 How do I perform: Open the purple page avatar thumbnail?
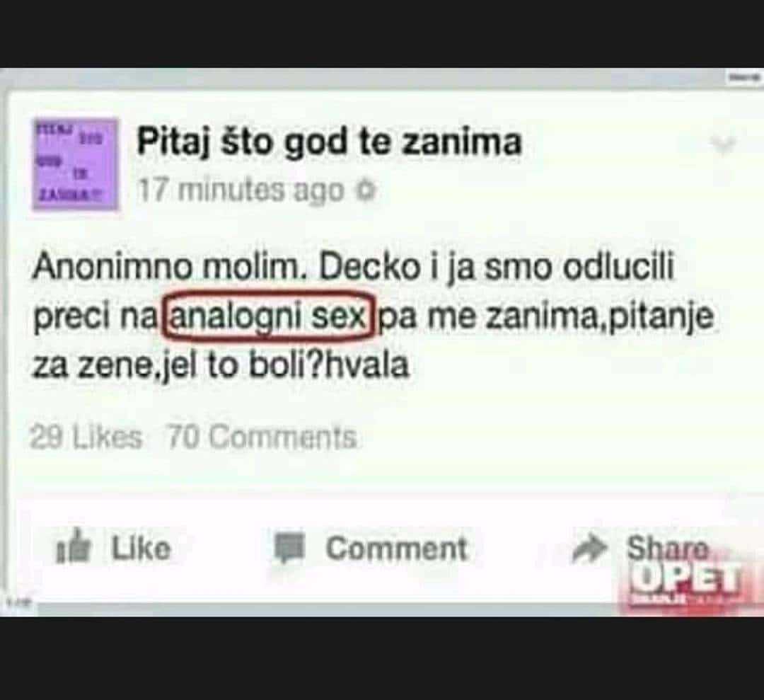tap(76, 164)
